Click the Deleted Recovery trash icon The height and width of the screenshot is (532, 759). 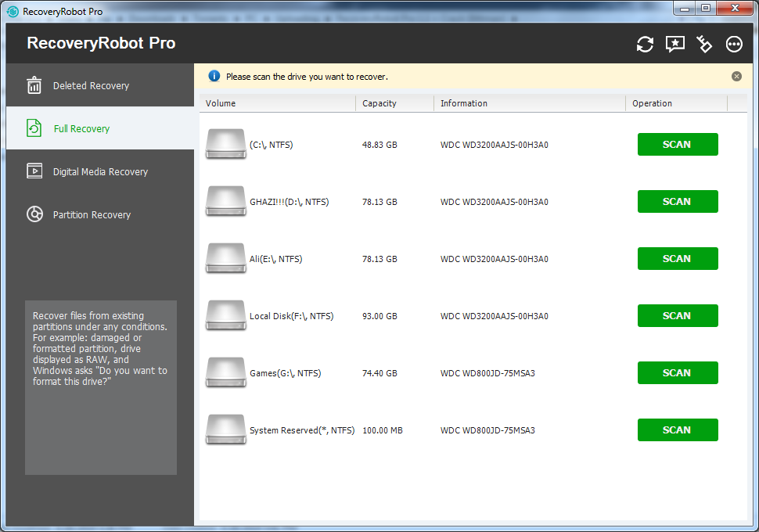point(34,85)
